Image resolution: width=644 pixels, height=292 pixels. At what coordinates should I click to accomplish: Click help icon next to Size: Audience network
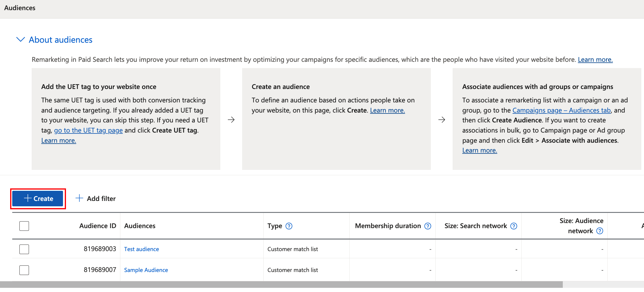click(600, 231)
